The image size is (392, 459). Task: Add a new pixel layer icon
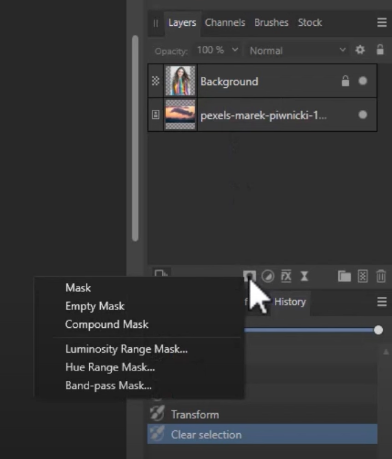click(x=363, y=276)
